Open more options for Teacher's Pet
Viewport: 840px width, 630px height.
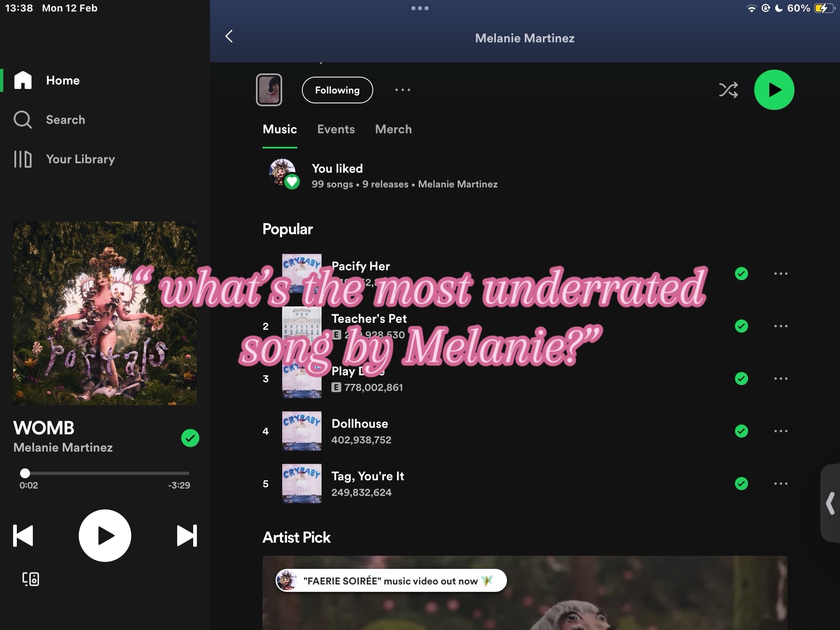pos(781,326)
